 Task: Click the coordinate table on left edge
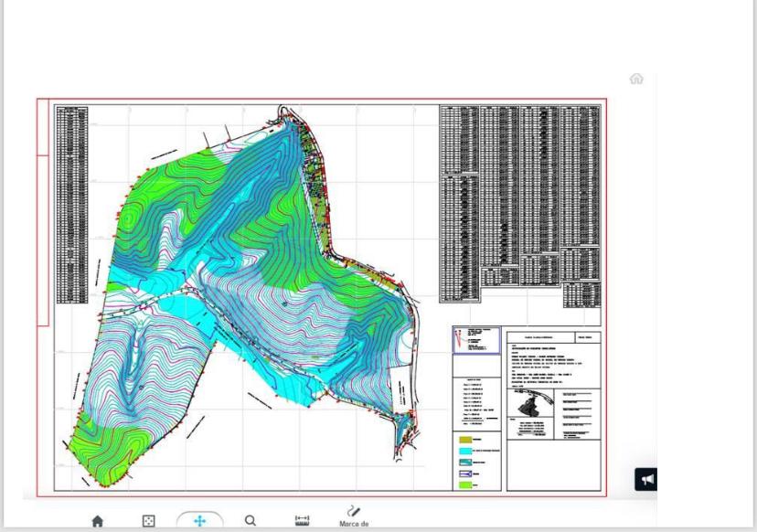coord(71,204)
